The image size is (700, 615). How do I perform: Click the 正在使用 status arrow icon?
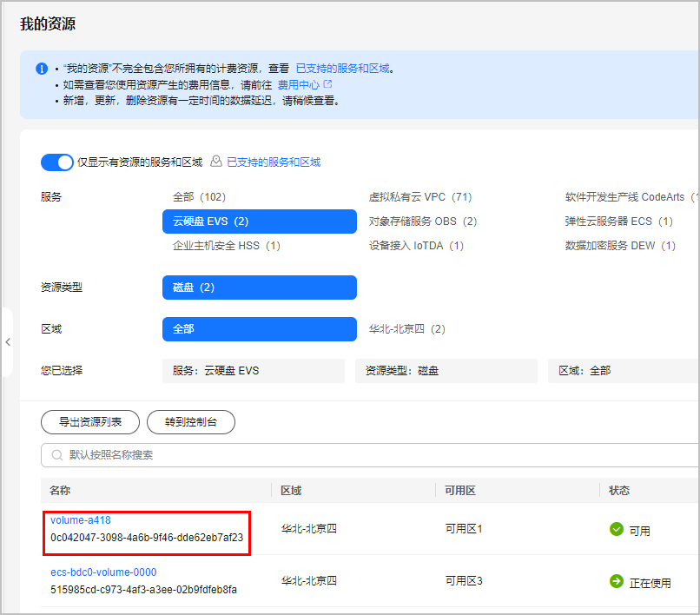[x=617, y=582]
